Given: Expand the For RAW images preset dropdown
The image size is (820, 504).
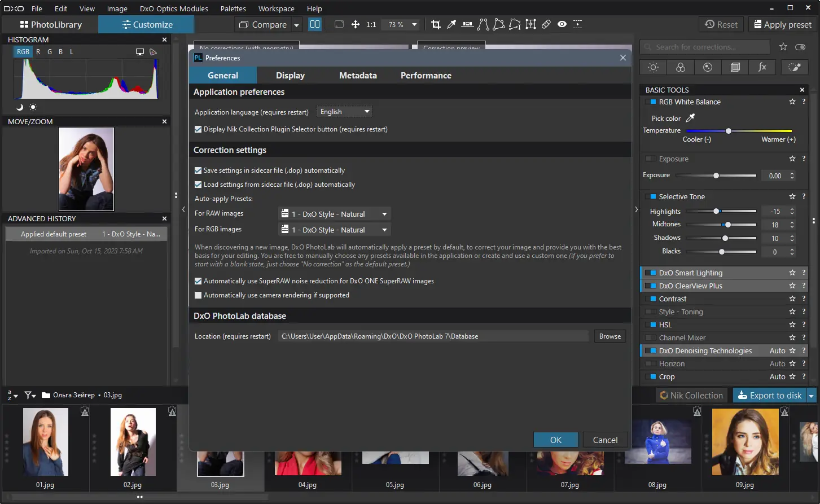Looking at the screenshot, I should click(x=335, y=214).
